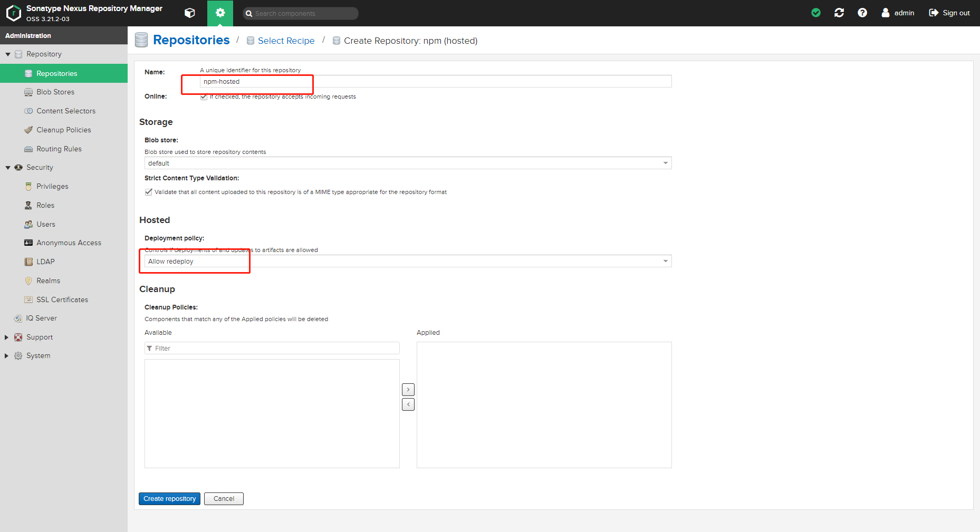Open the admin account link
980x532 pixels.
[x=904, y=13]
